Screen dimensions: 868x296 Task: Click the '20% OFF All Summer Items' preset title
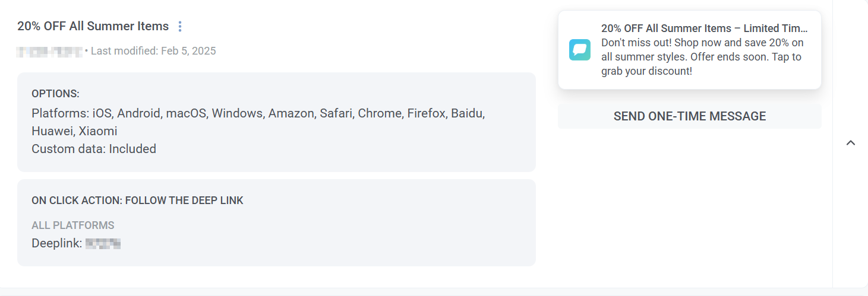pos(93,27)
